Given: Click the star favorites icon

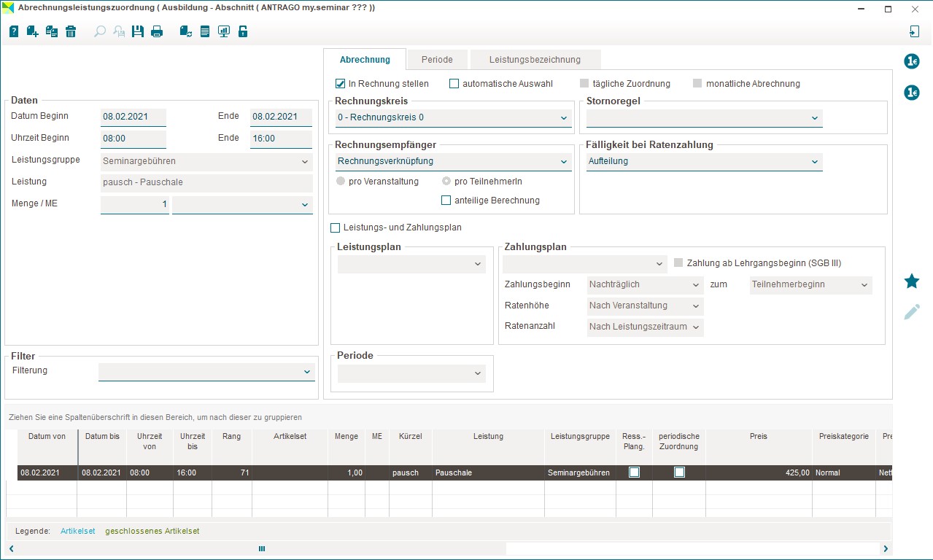Looking at the screenshot, I should (911, 281).
